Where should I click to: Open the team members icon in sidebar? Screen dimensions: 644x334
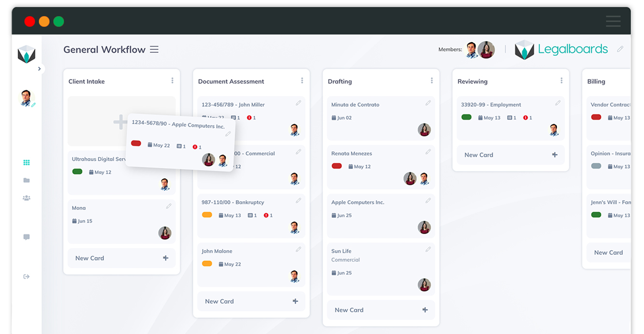tap(26, 198)
